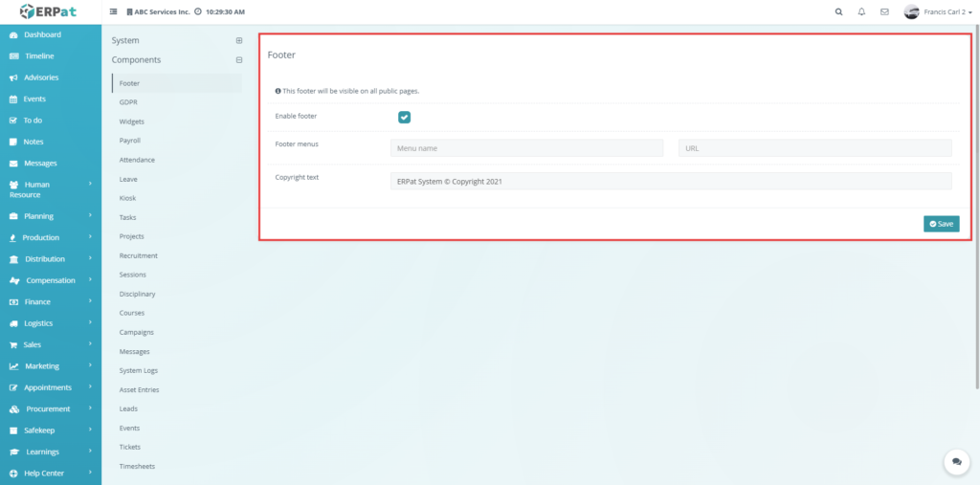The width and height of the screenshot is (980, 485).
Task: Expand the Human Resource submenu arrow
Action: pos(91,184)
